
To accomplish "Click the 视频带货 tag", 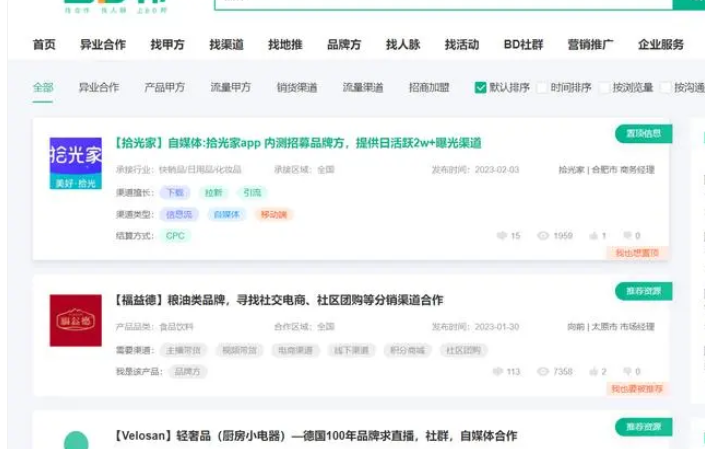I will (x=240, y=350).
